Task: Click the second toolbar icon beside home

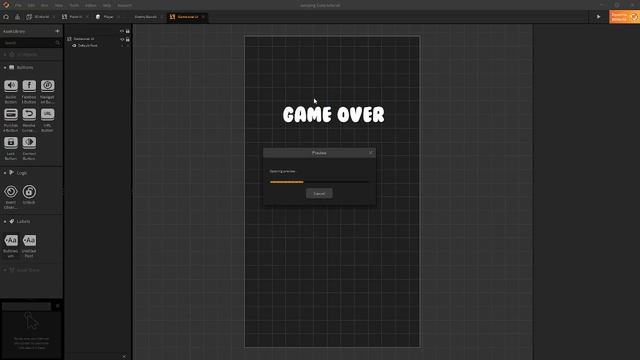Action: pos(17,17)
